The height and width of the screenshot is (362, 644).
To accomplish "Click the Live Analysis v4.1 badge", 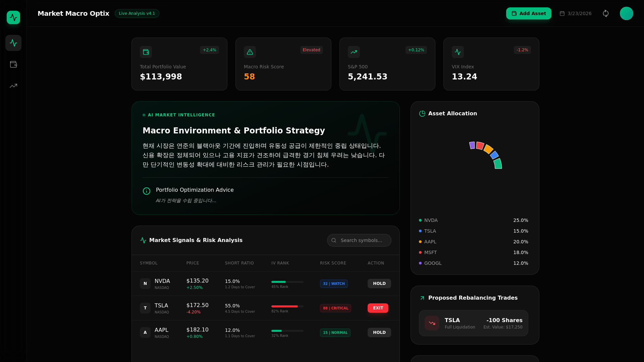I will (137, 13).
